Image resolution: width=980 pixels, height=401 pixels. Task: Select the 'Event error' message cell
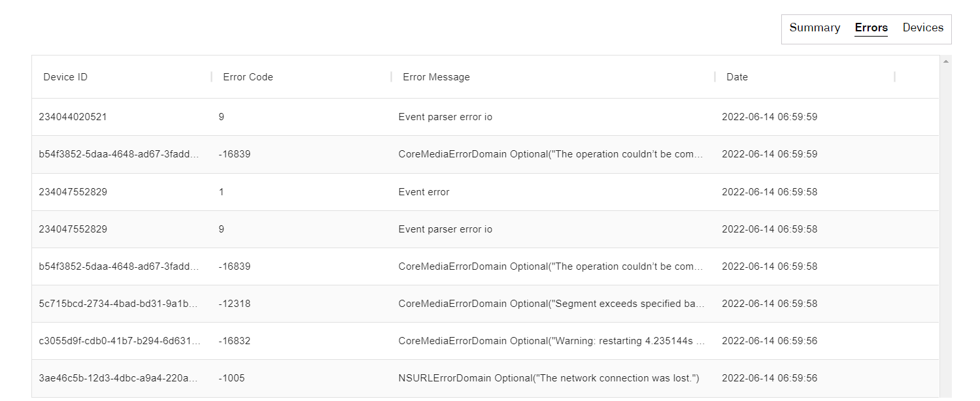click(424, 192)
